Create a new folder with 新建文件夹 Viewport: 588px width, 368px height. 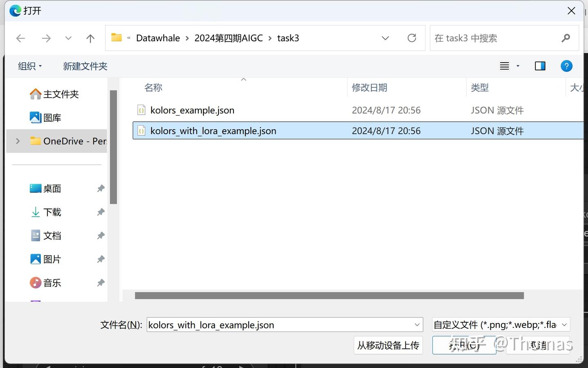coord(85,66)
